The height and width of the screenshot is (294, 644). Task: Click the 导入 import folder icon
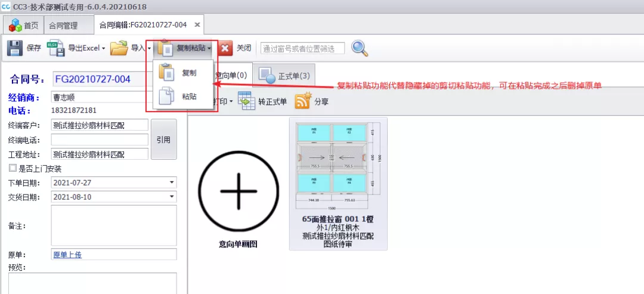point(119,48)
